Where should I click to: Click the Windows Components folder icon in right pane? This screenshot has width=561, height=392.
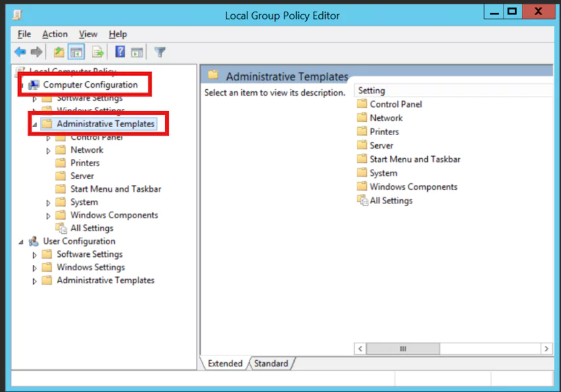click(x=362, y=187)
